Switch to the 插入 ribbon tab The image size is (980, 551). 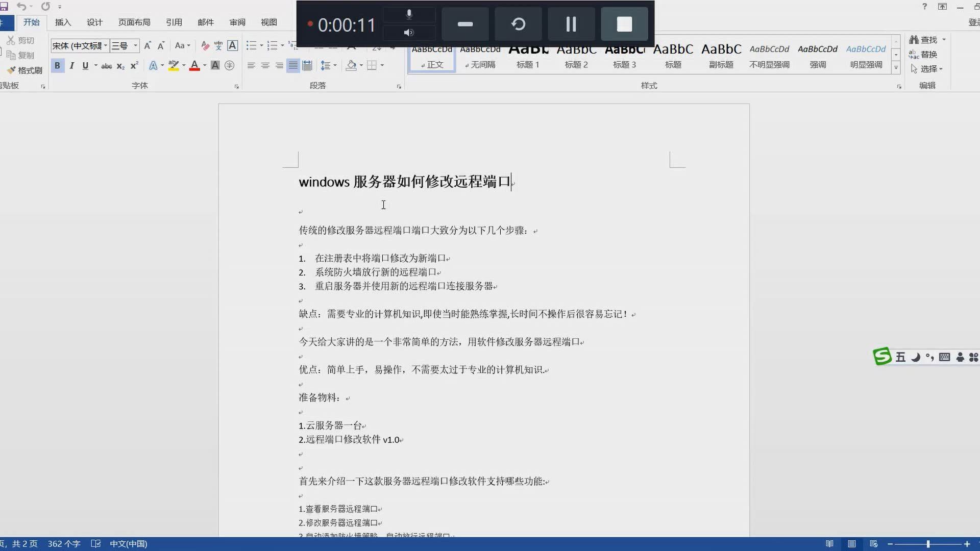tap(63, 22)
